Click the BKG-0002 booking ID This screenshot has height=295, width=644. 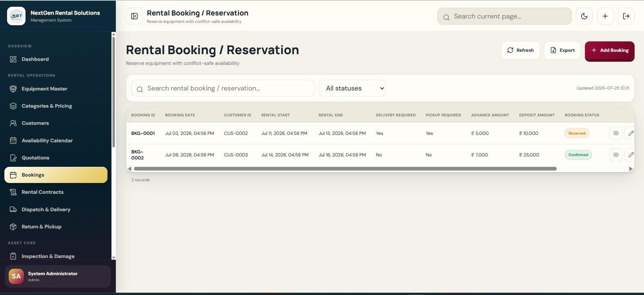[138, 155]
